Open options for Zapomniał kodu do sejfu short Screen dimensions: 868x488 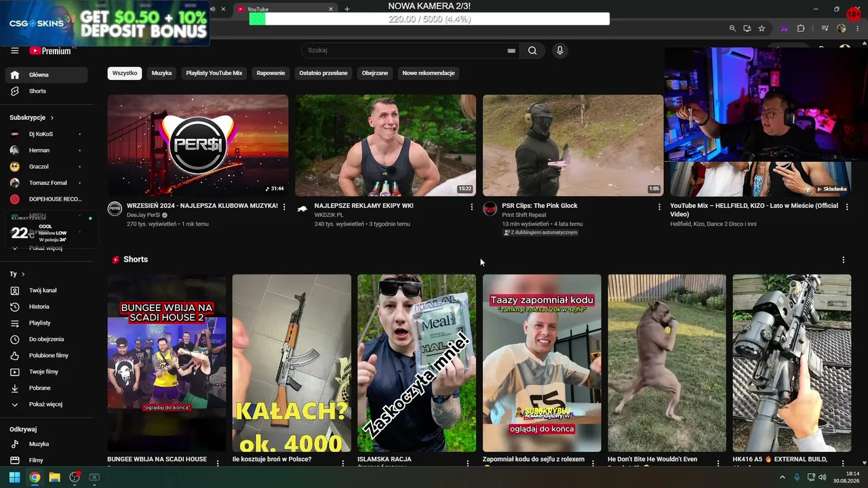click(x=593, y=463)
